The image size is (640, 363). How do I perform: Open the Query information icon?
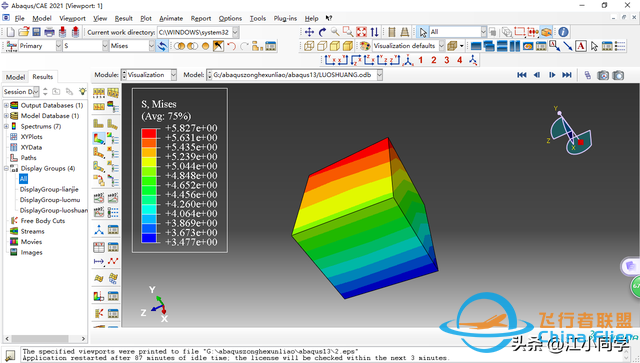pos(563,32)
